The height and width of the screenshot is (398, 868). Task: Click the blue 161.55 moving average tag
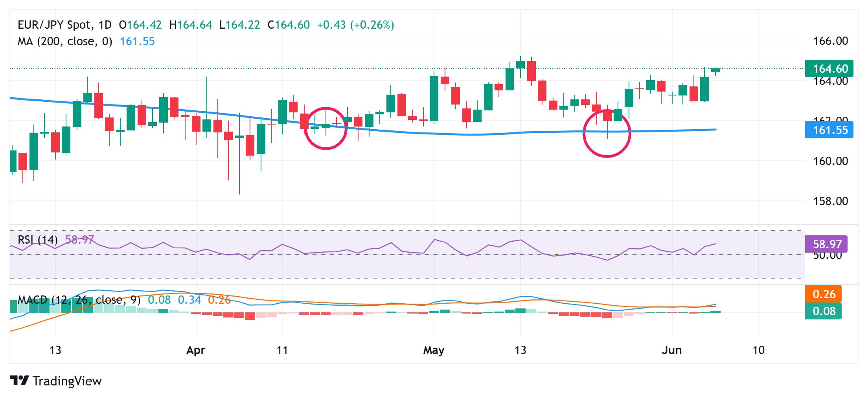pyautogui.click(x=829, y=130)
